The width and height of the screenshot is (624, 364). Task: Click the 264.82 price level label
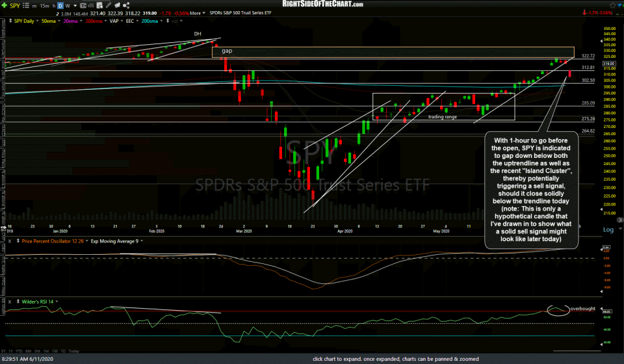click(588, 131)
